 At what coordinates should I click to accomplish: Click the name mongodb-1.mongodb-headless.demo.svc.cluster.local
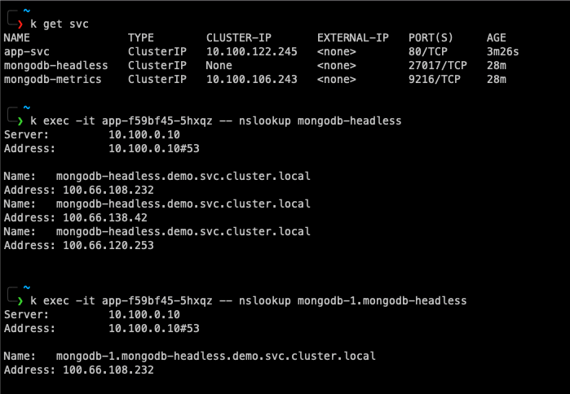coord(216,356)
